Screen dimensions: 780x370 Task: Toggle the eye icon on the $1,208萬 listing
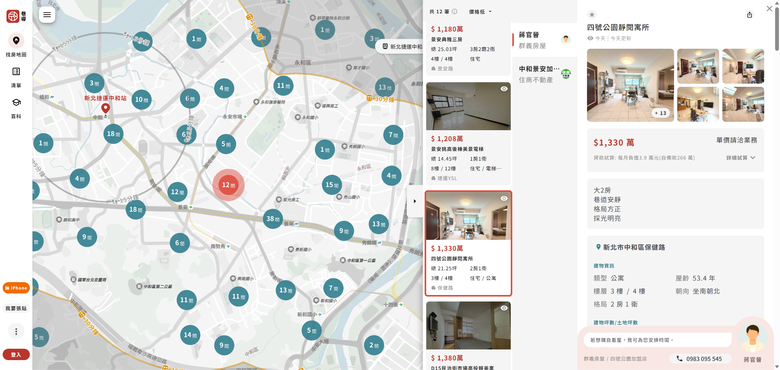[504, 89]
